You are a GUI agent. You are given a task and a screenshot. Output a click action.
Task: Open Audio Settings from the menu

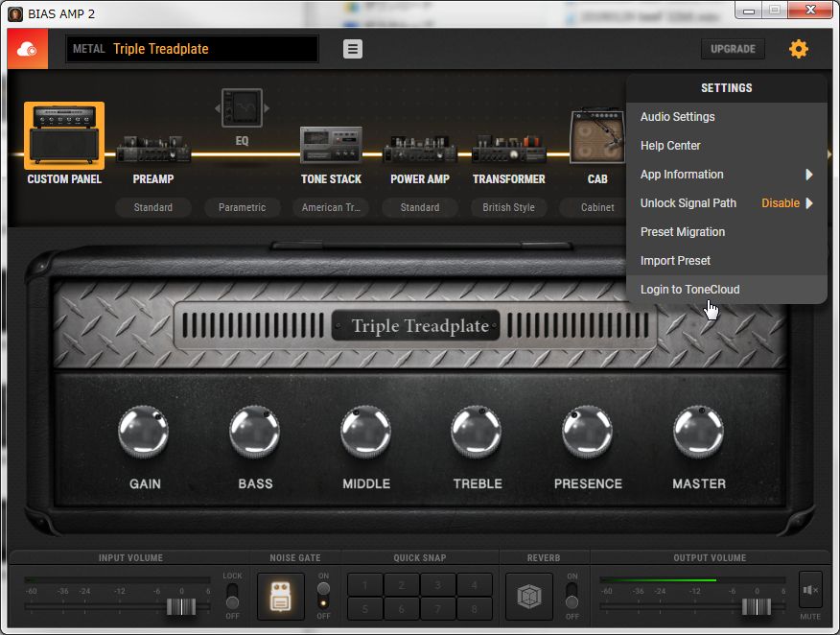tap(727, 117)
